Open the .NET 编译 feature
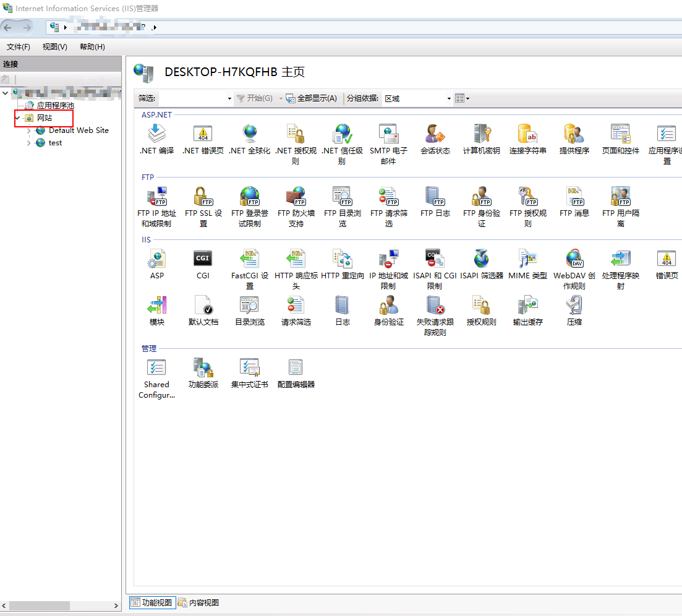 pyautogui.click(x=156, y=140)
